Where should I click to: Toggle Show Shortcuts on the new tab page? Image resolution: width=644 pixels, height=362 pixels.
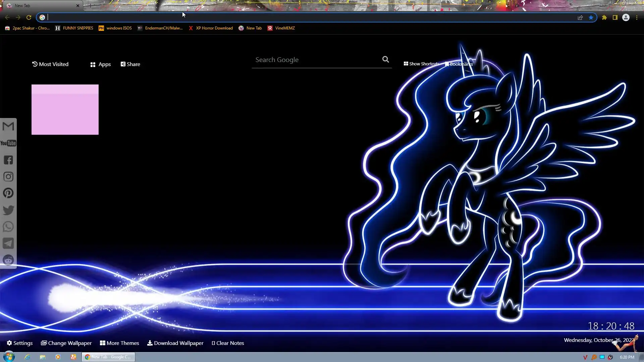(421, 64)
